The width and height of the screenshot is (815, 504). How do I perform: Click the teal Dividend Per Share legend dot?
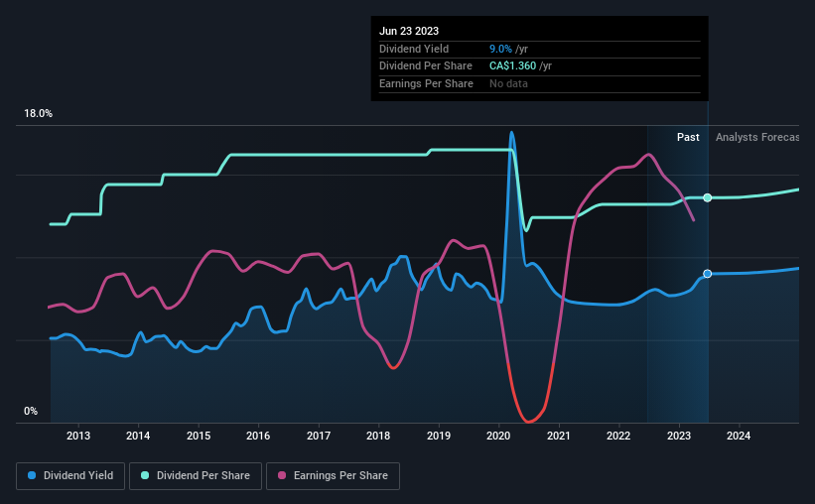click(x=145, y=475)
